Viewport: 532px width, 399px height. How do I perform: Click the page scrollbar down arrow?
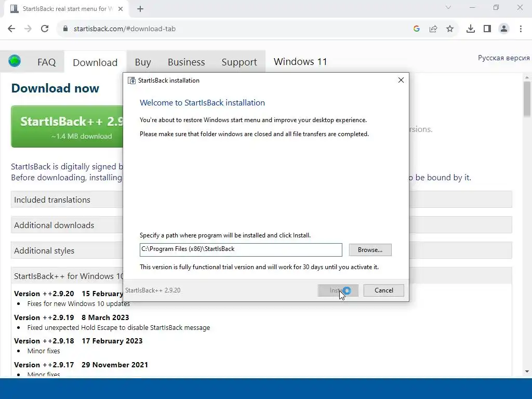tap(527, 371)
